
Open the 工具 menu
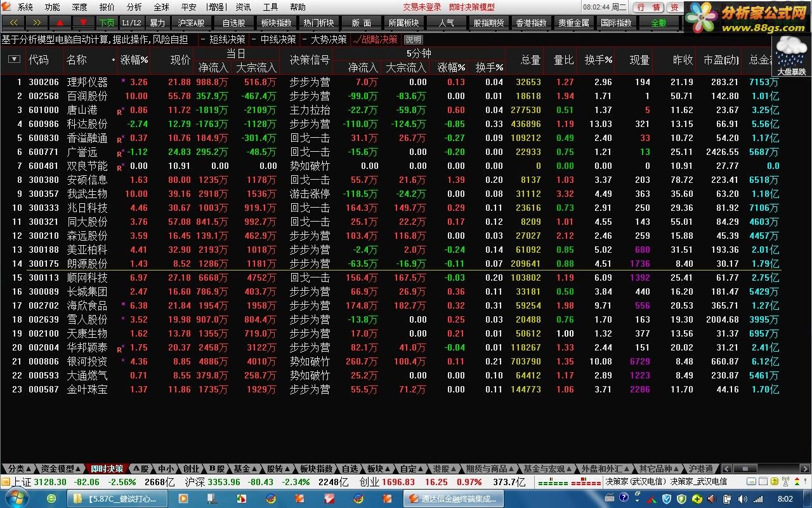270,7
